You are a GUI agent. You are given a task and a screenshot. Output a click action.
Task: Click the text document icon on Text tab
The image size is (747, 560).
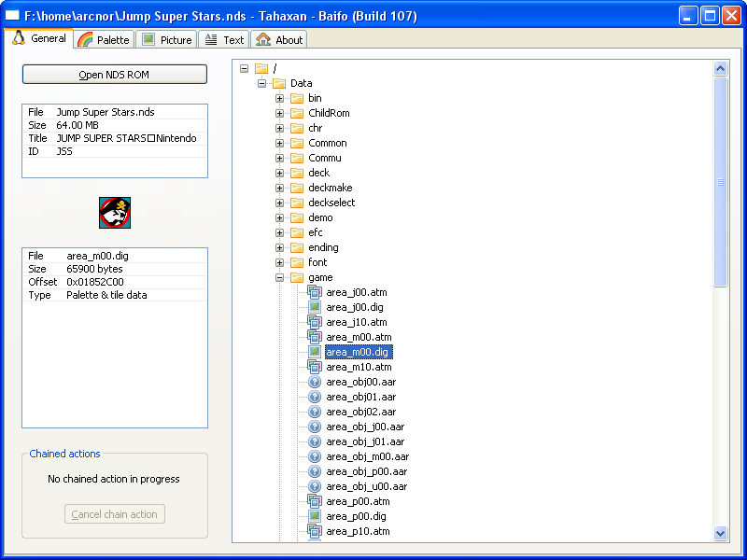click(211, 39)
